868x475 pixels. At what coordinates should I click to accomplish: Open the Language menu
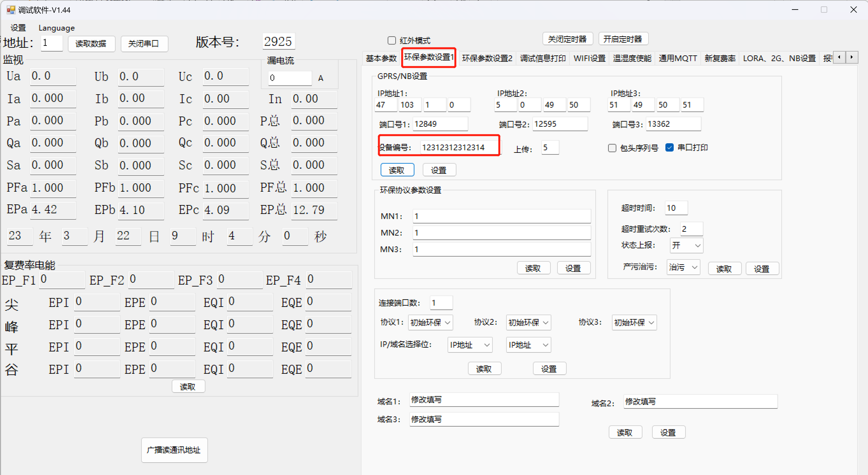pos(57,28)
